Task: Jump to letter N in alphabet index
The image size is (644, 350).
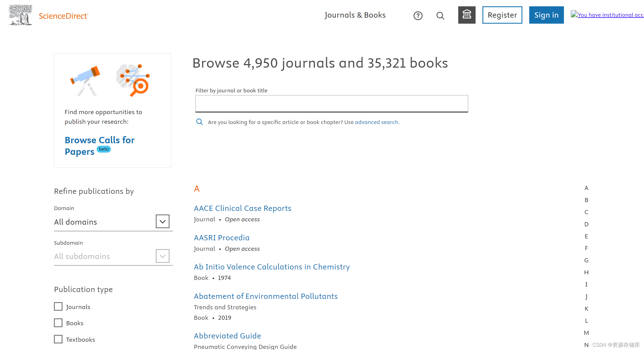Action: pyautogui.click(x=586, y=345)
